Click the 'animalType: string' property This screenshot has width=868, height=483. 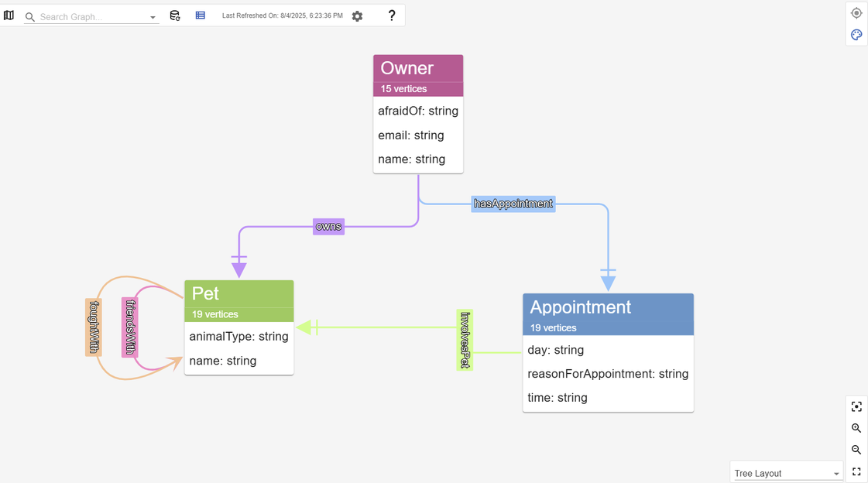(x=239, y=337)
